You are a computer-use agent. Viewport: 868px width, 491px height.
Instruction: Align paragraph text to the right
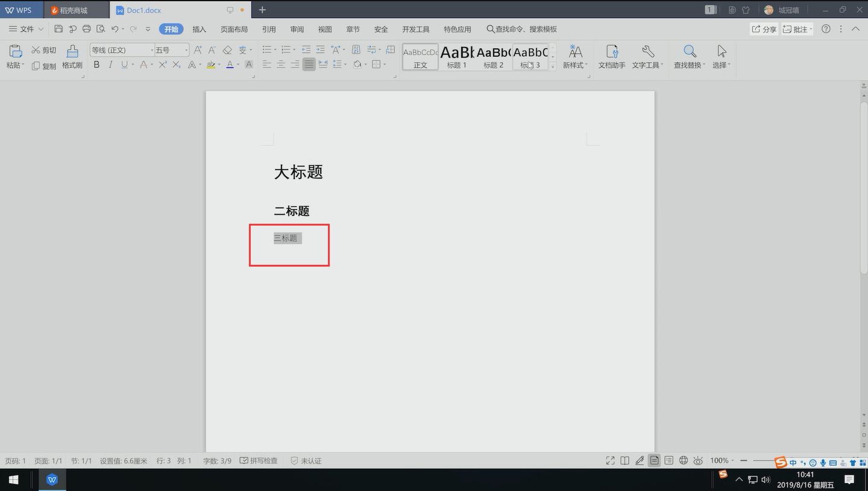(295, 65)
